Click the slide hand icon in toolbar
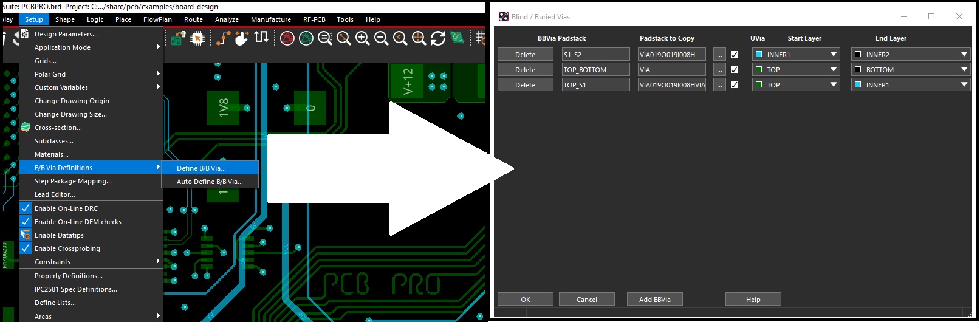This screenshot has width=980, height=322. (x=242, y=38)
